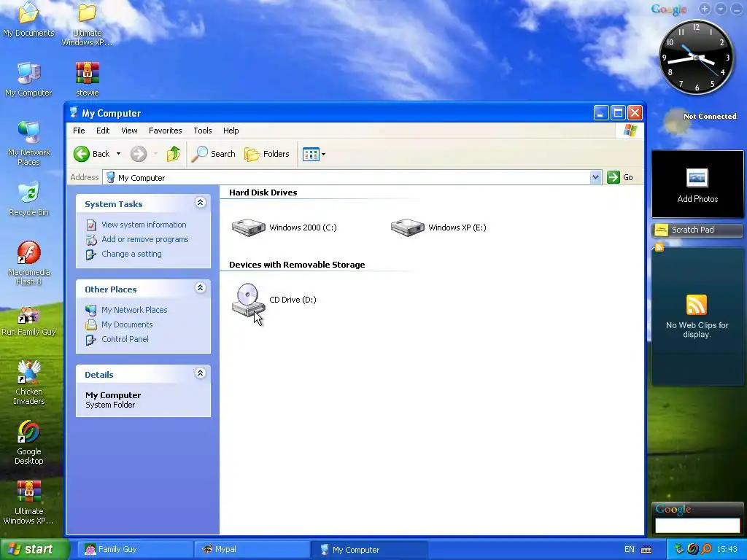Open the File menu
Image resolution: width=747 pixels, height=560 pixels.
point(79,131)
